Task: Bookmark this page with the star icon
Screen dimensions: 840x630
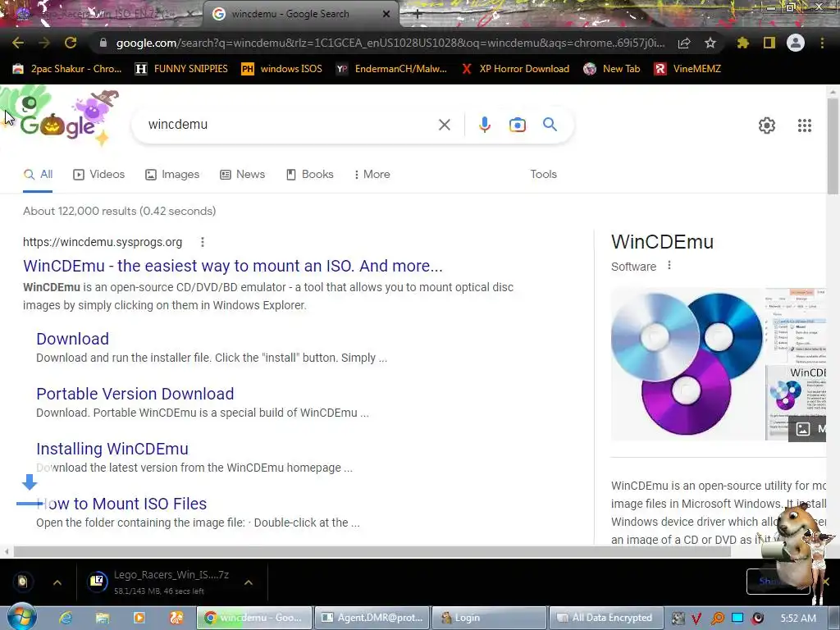Action: coord(710,43)
